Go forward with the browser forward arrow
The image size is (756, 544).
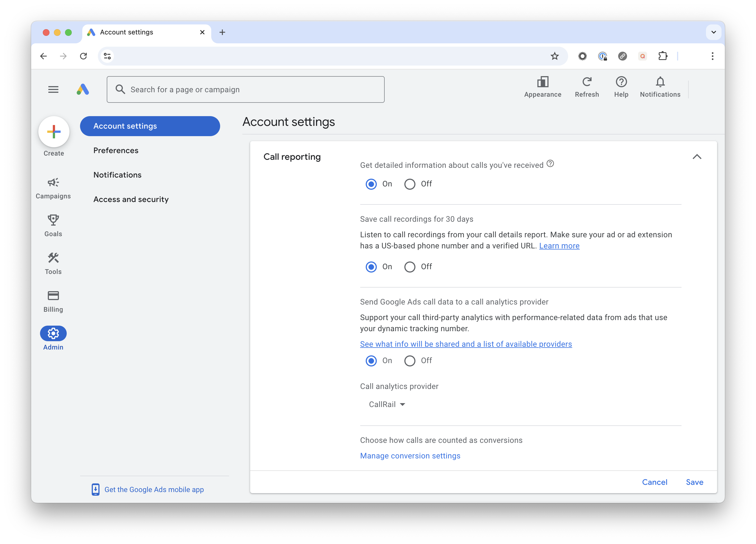pos(63,56)
